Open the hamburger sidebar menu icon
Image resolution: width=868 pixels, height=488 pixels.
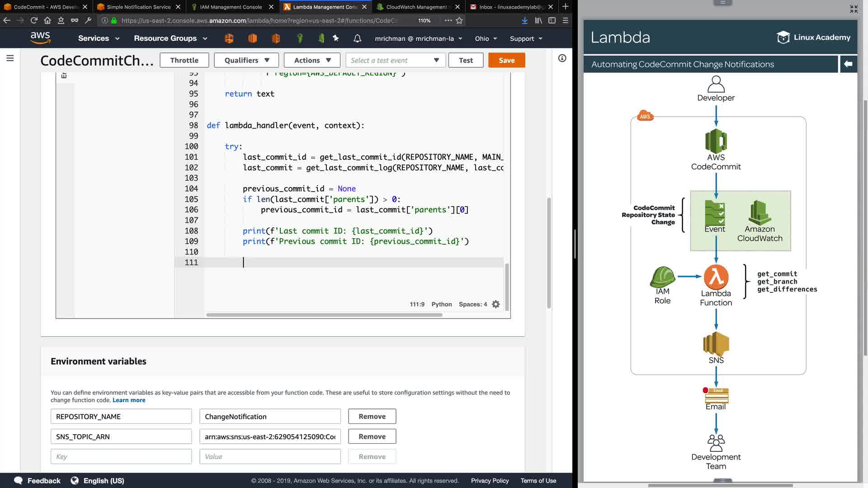(10, 58)
